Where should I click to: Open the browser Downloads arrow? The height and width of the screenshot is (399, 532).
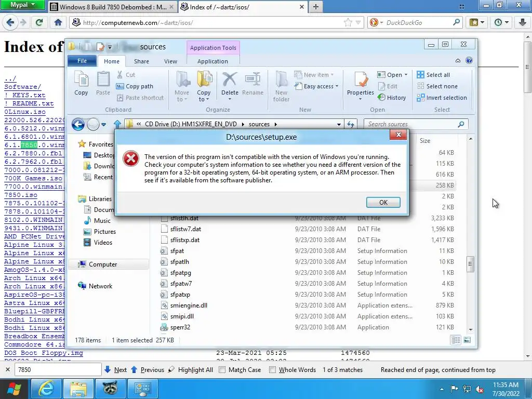tap(523, 22)
